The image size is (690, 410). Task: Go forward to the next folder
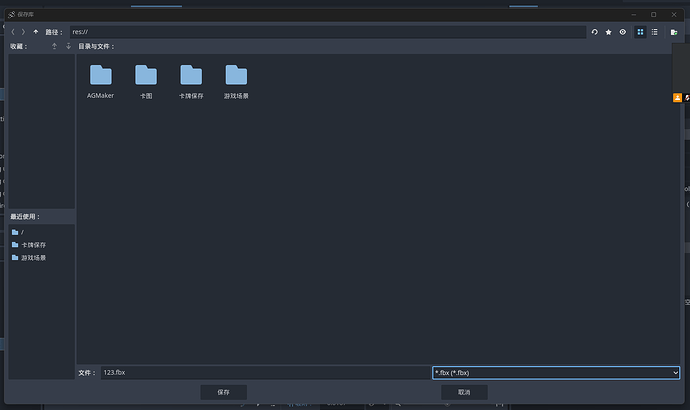tap(24, 32)
